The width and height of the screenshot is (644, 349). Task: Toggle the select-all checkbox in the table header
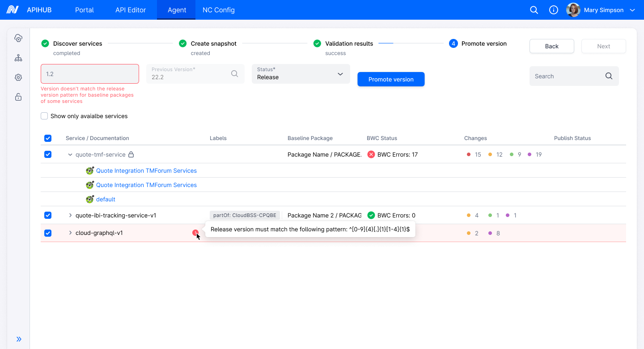coord(48,138)
